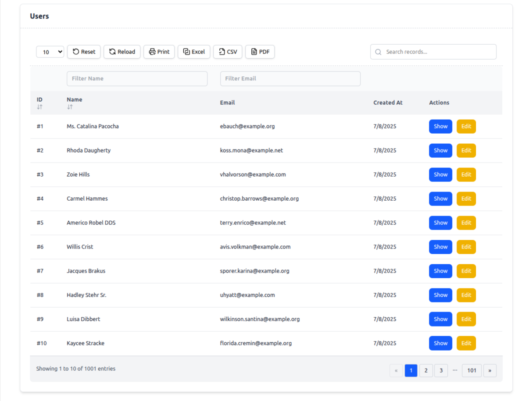Show user Luisa Dibbert

[x=440, y=319]
